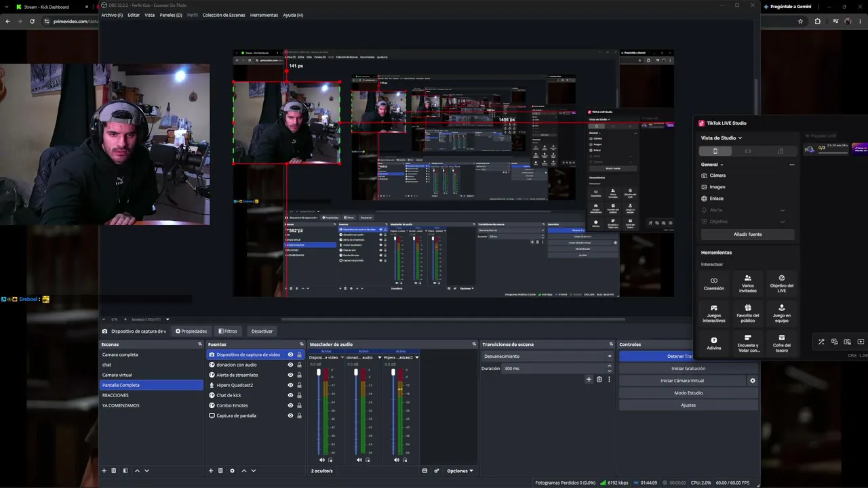
Task: Click Añadir fuente in TikTok LIVE Studio
Action: pyautogui.click(x=748, y=235)
